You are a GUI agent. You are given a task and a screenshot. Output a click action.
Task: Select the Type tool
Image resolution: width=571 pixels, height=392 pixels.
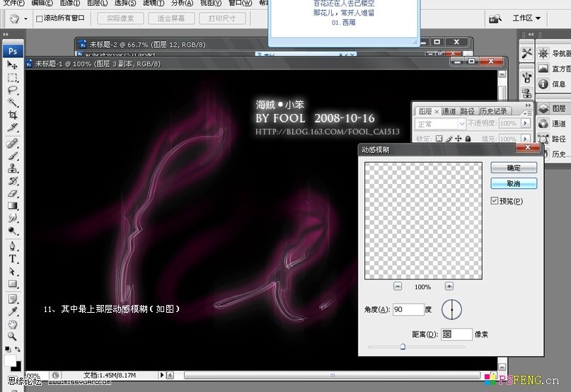pos(12,259)
